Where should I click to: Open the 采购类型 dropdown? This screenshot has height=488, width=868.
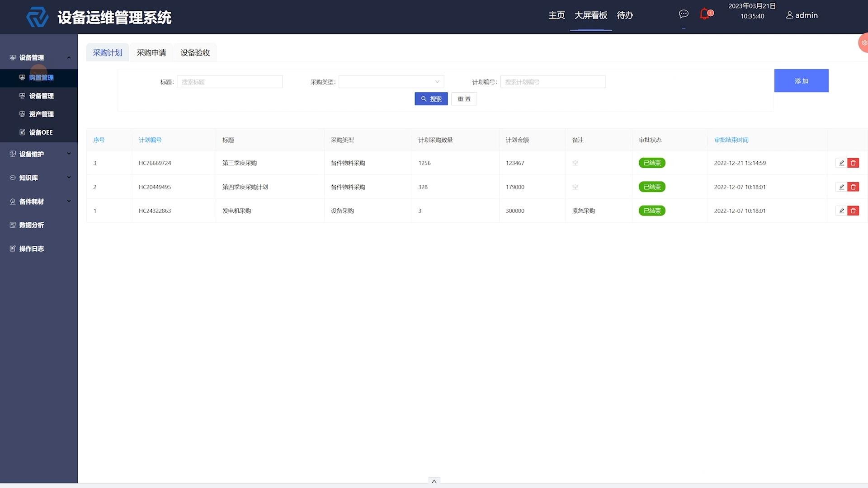(x=391, y=82)
